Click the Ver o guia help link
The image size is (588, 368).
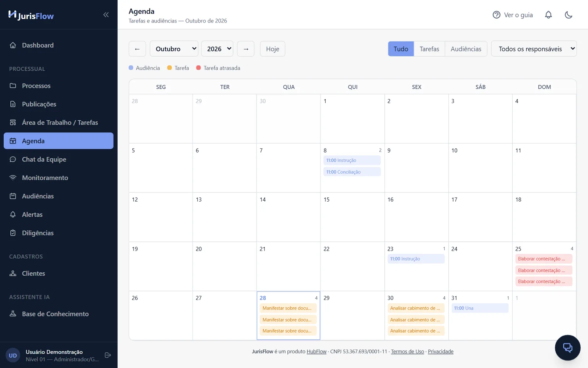(513, 15)
